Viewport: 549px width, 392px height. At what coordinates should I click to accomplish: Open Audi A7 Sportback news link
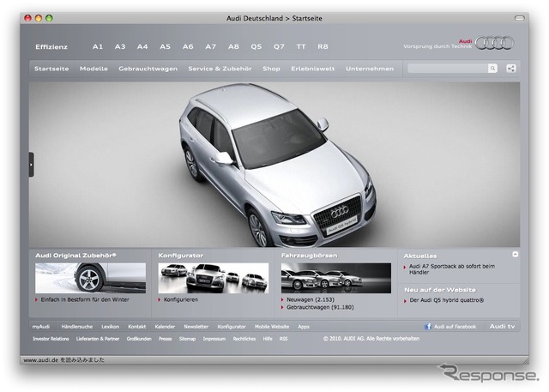(452, 269)
